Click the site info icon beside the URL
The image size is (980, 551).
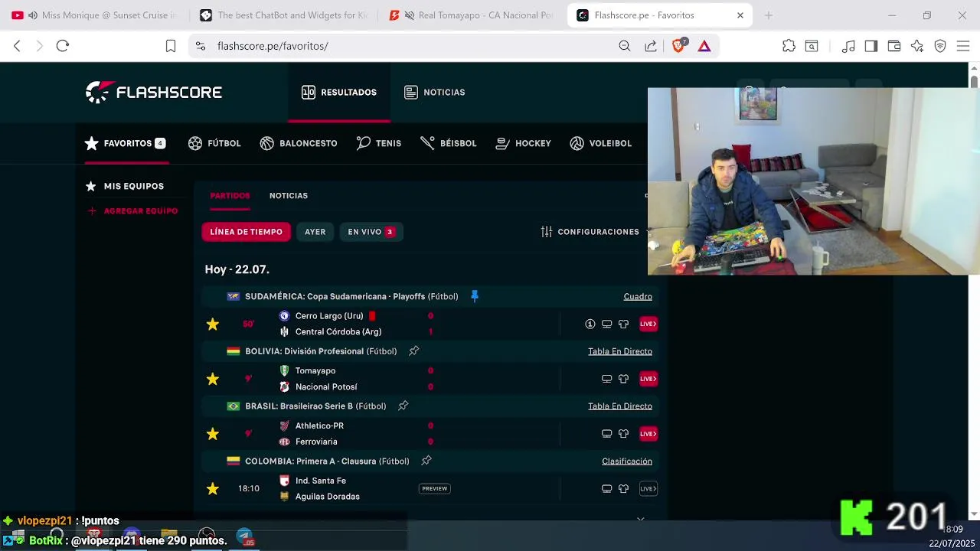pos(201,46)
